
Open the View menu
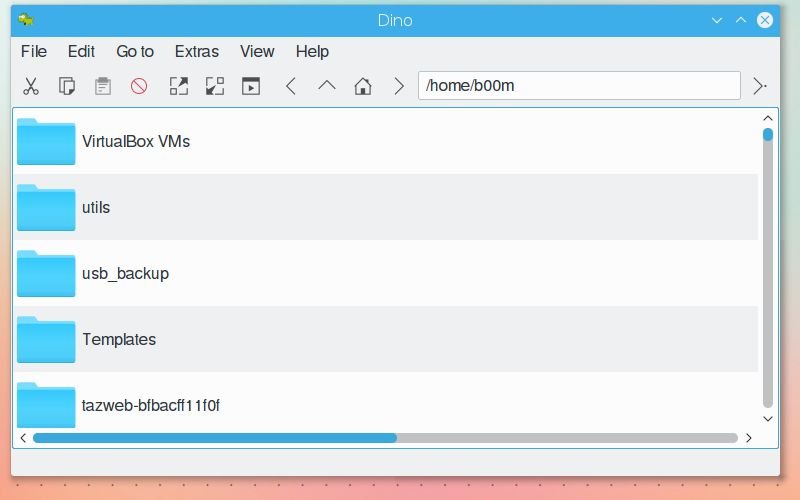pyautogui.click(x=257, y=52)
